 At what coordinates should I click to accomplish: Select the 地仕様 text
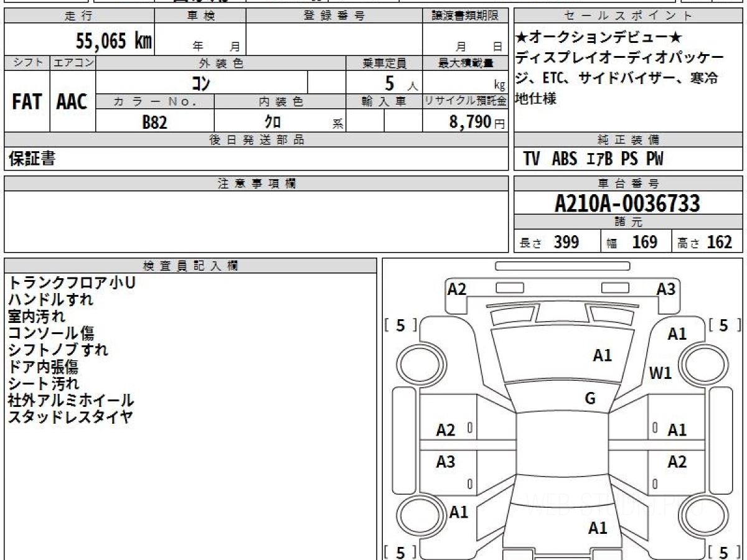pyautogui.click(x=536, y=99)
